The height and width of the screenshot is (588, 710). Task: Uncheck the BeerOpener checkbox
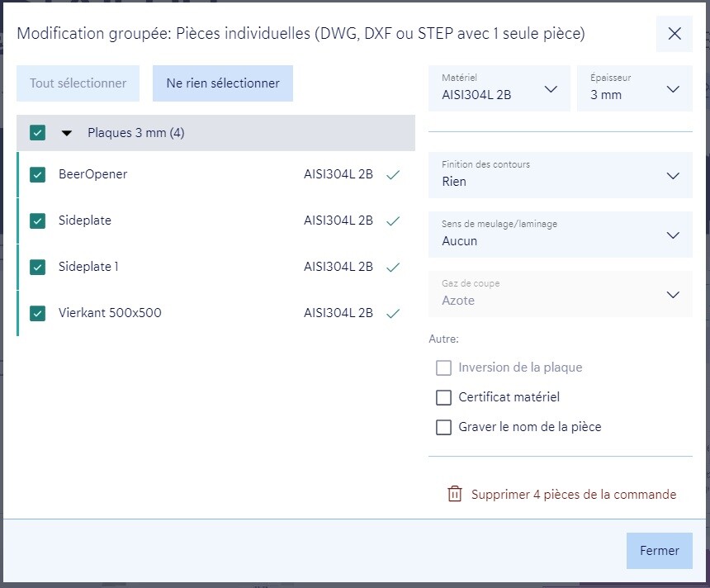[37, 174]
